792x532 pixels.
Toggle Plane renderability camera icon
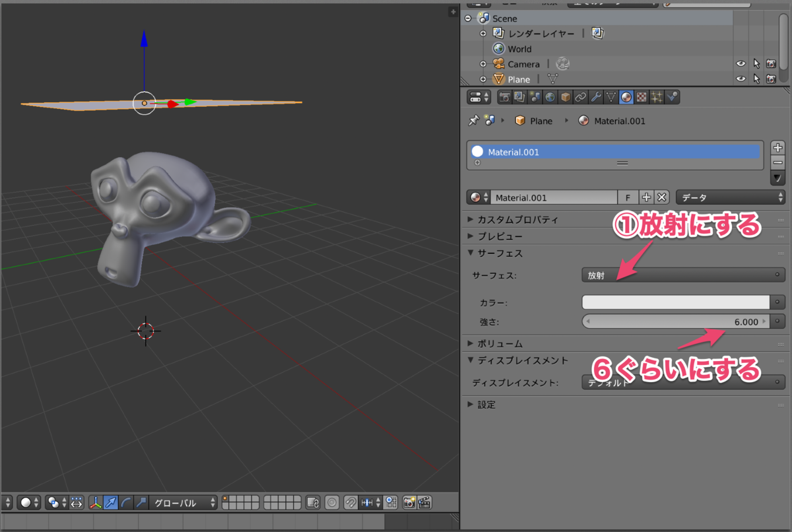[771, 79]
